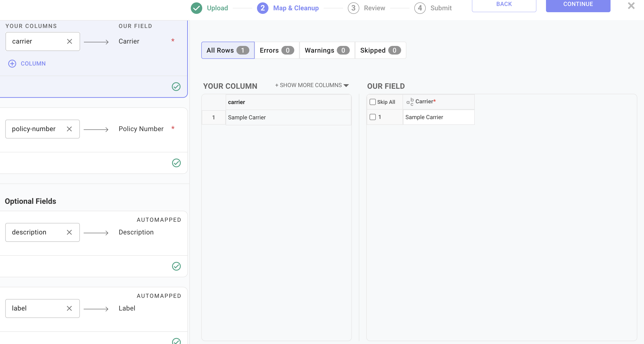Remove the description column mapping X
The height and width of the screenshot is (344, 644).
click(x=69, y=233)
